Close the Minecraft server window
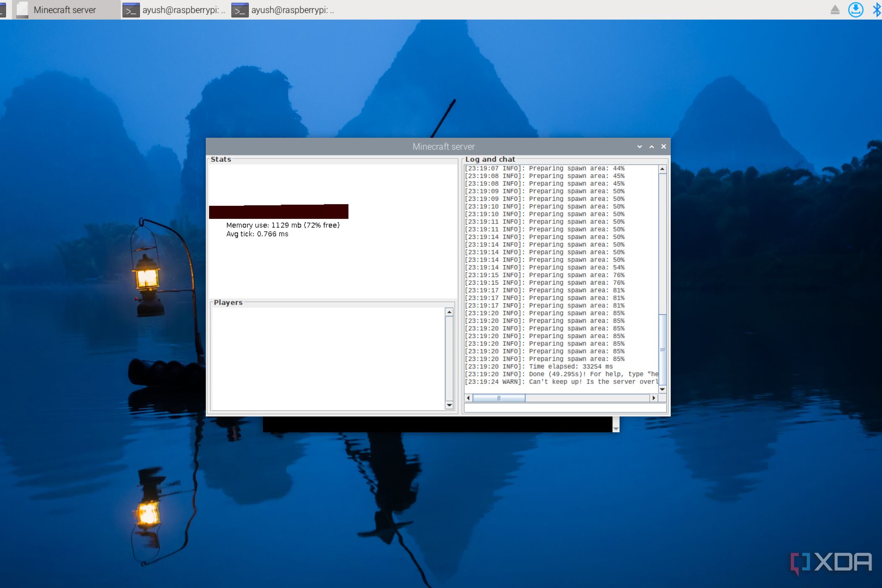Image resolution: width=882 pixels, height=588 pixels. (664, 147)
